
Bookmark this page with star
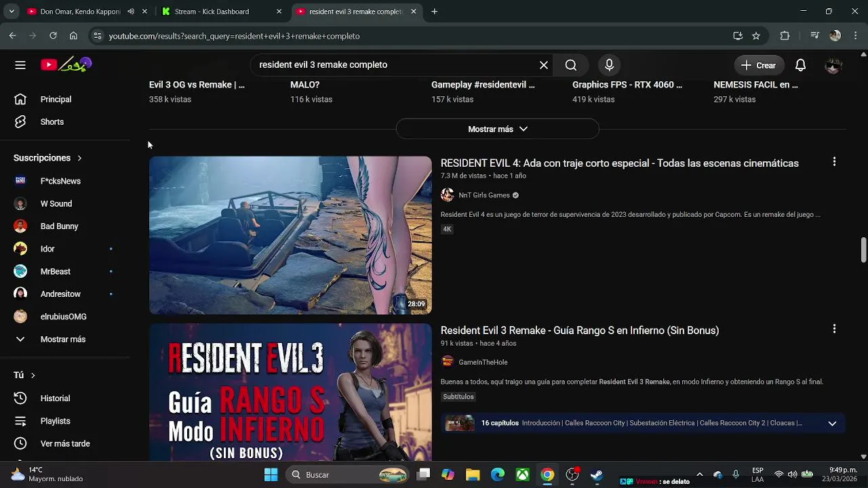pyautogui.click(x=756, y=36)
